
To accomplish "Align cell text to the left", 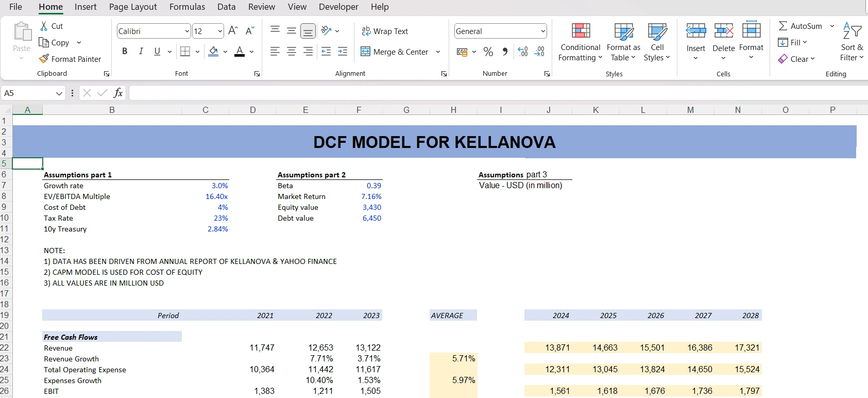I will [x=275, y=52].
